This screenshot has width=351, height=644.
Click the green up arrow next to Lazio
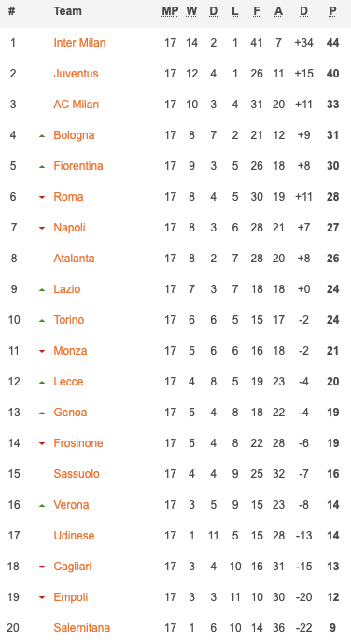42,289
